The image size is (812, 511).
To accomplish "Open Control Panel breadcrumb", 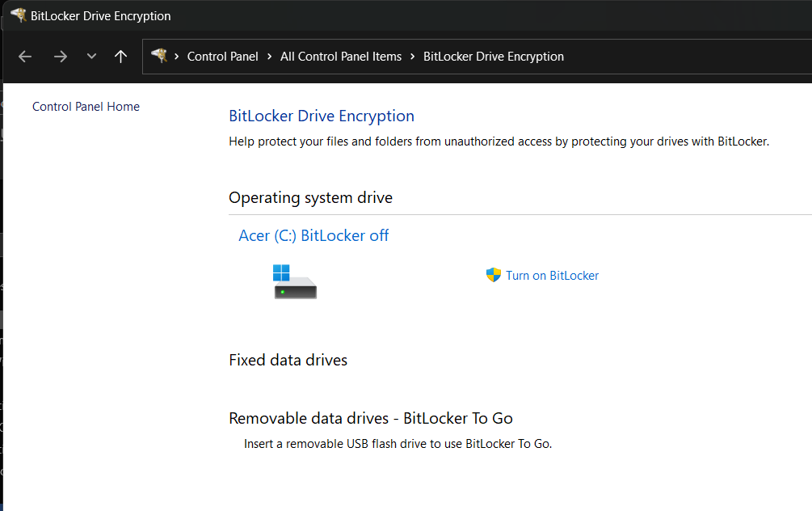I will click(x=223, y=57).
